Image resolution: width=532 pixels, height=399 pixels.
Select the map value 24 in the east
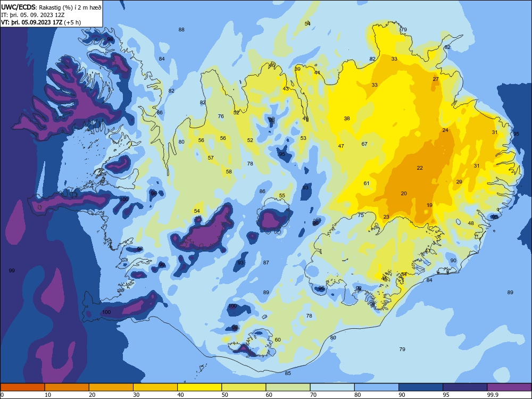click(445, 130)
